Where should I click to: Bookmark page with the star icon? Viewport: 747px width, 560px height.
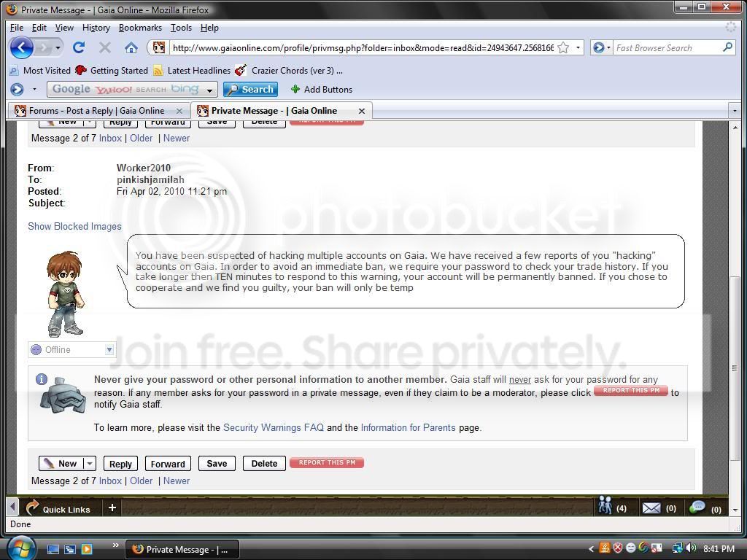tap(563, 47)
